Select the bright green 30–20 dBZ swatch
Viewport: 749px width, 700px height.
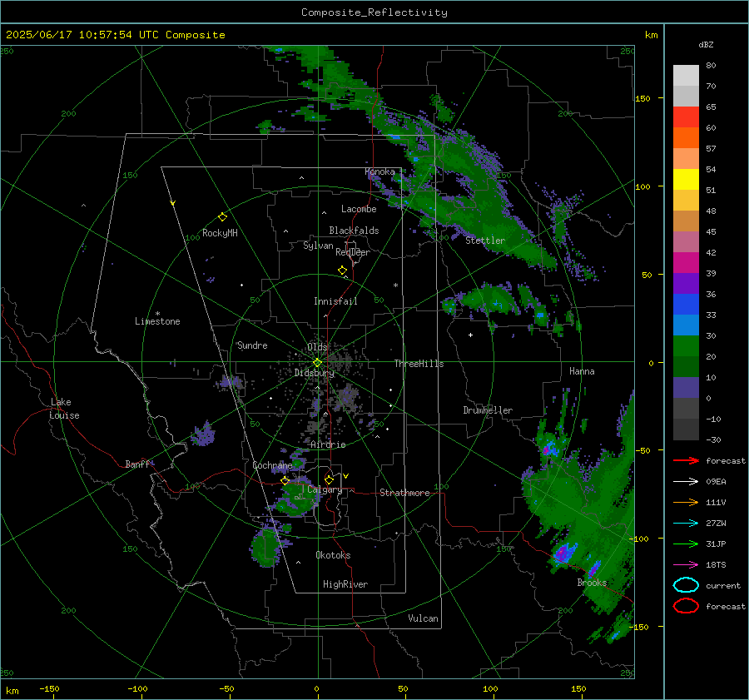coord(686,346)
